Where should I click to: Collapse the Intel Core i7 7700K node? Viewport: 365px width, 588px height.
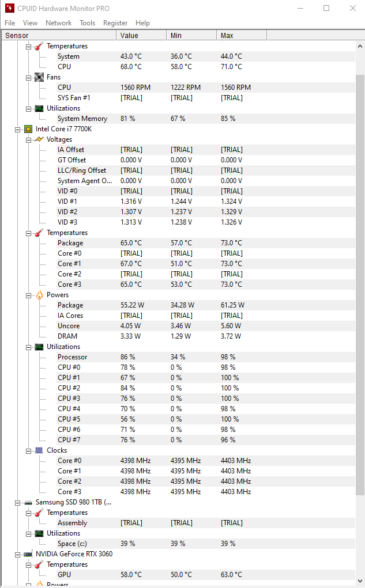tap(18, 130)
